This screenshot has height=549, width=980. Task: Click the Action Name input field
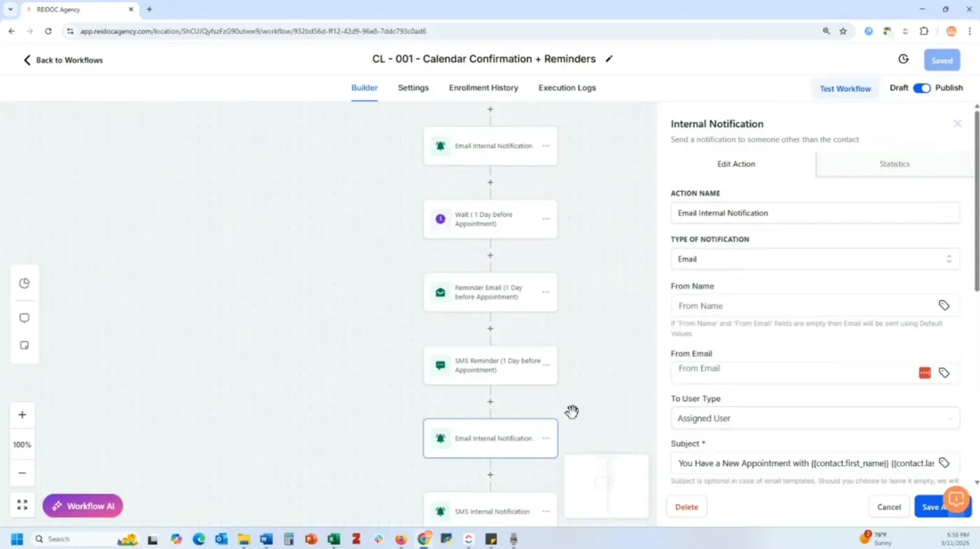[815, 213]
